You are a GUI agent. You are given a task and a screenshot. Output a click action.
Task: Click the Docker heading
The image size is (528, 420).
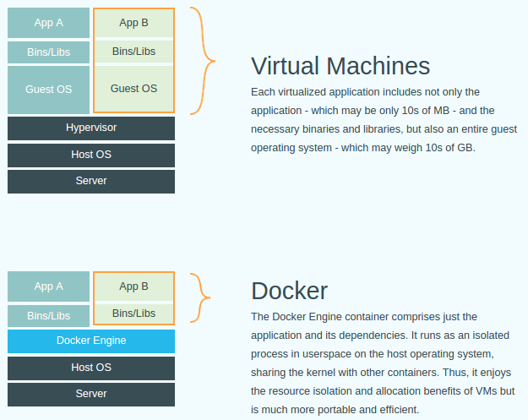[x=289, y=291]
